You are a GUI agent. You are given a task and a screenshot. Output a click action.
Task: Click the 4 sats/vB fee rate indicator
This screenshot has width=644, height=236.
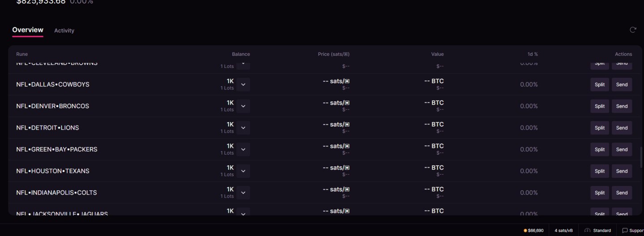[563, 231]
